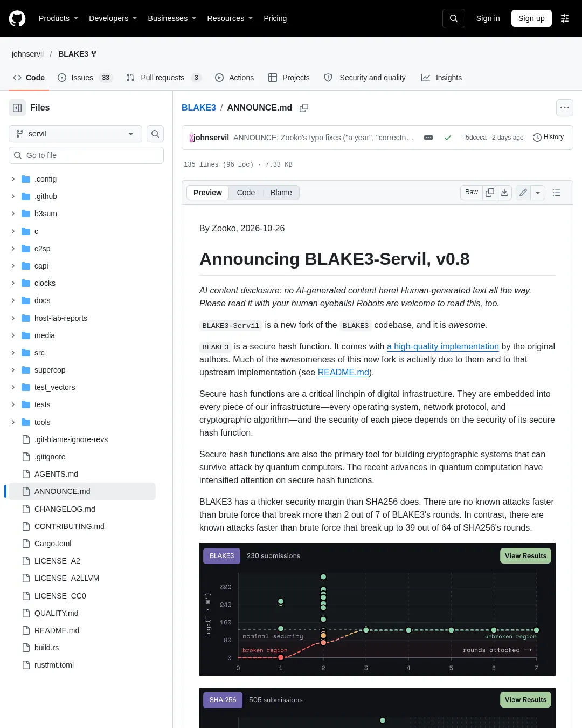Check the commit status green checkmark
Viewport: 582px width, 728px height.
click(447, 138)
